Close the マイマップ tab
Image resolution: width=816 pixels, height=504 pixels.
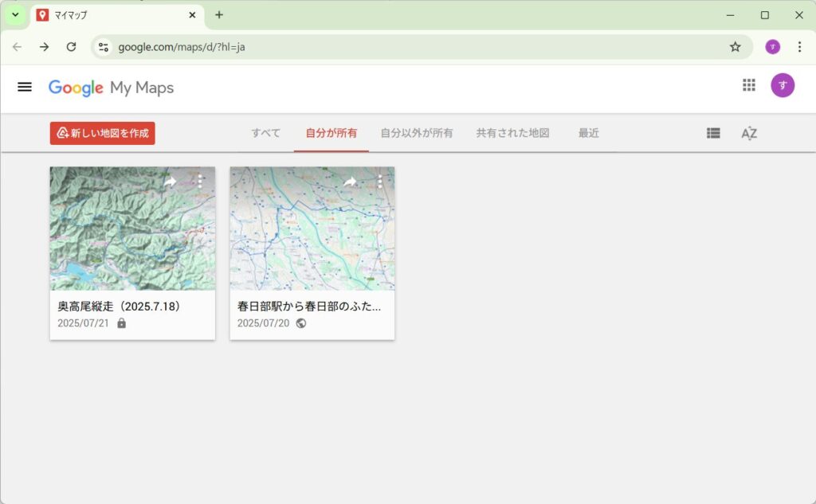tap(192, 15)
